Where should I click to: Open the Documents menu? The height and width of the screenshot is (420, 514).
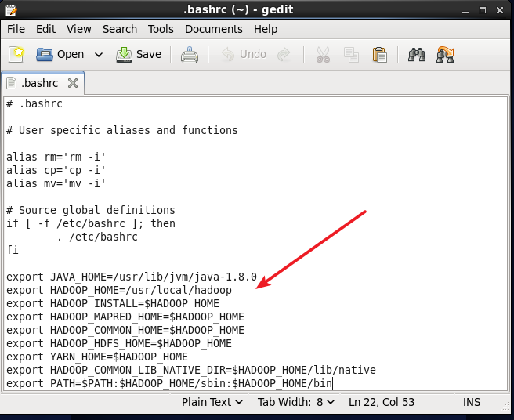pyautogui.click(x=214, y=29)
